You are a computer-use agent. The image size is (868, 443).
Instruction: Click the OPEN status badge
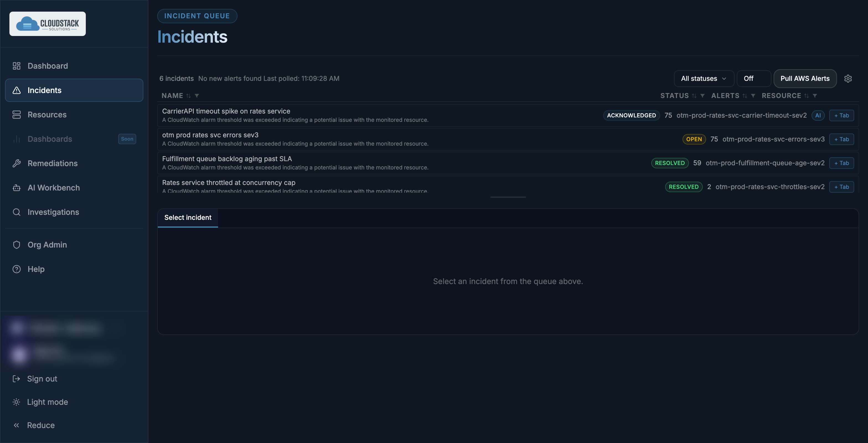tap(694, 139)
